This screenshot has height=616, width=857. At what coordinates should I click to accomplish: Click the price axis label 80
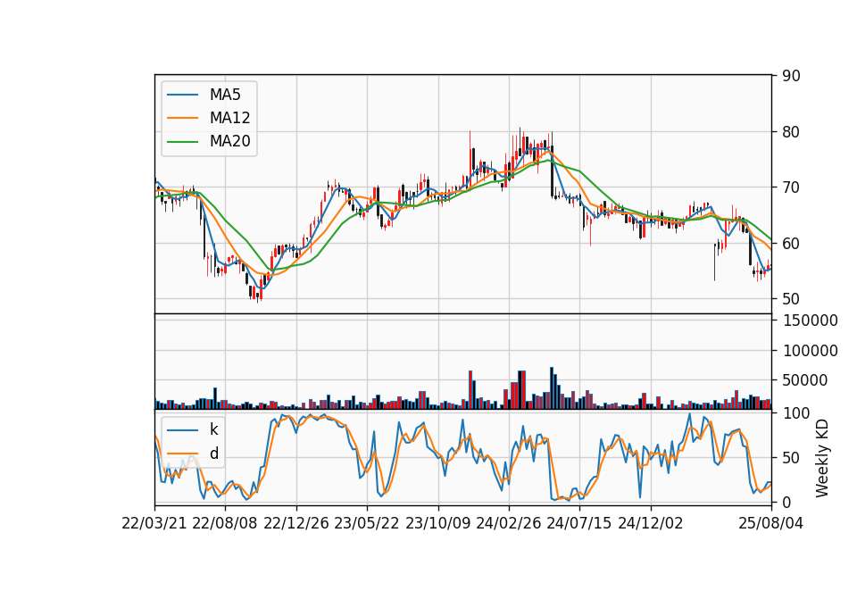coord(791,132)
